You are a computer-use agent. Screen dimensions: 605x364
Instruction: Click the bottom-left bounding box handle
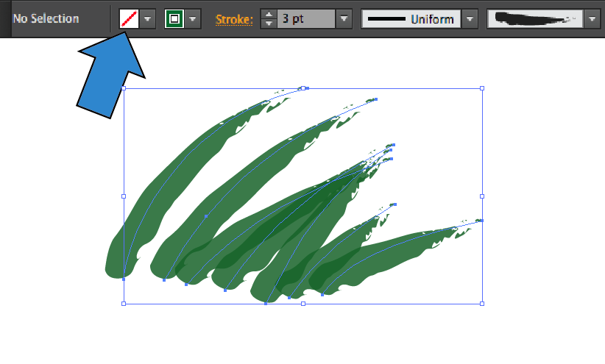tap(124, 303)
